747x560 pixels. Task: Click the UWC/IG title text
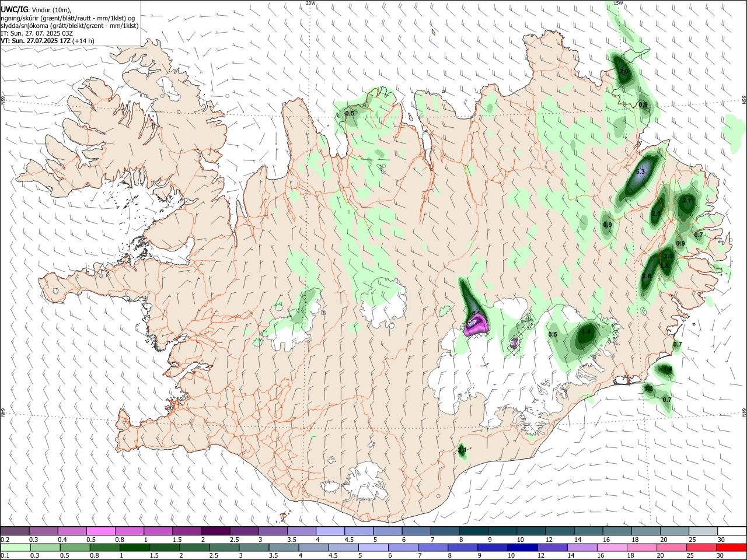click(13, 10)
